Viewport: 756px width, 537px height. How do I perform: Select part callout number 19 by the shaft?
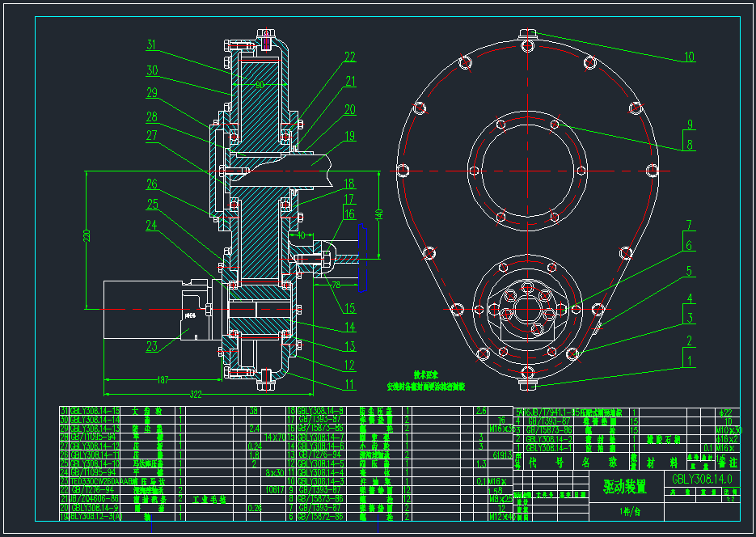349,136
